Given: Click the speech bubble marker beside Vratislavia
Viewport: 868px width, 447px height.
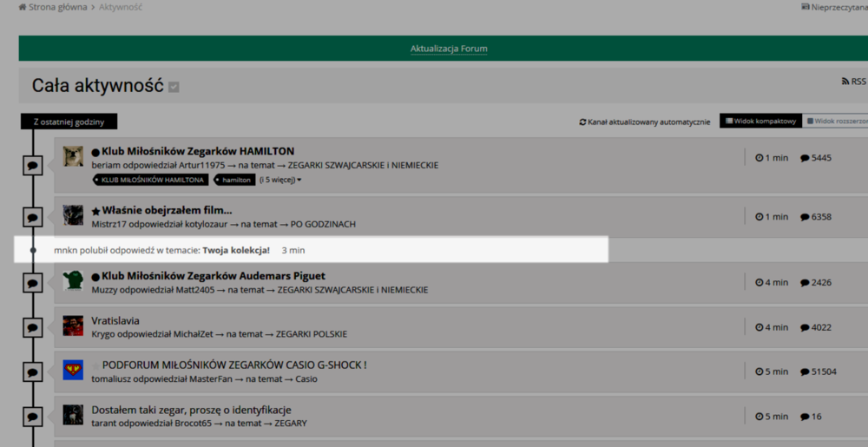Looking at the screenshot, I should coord(32,327).
